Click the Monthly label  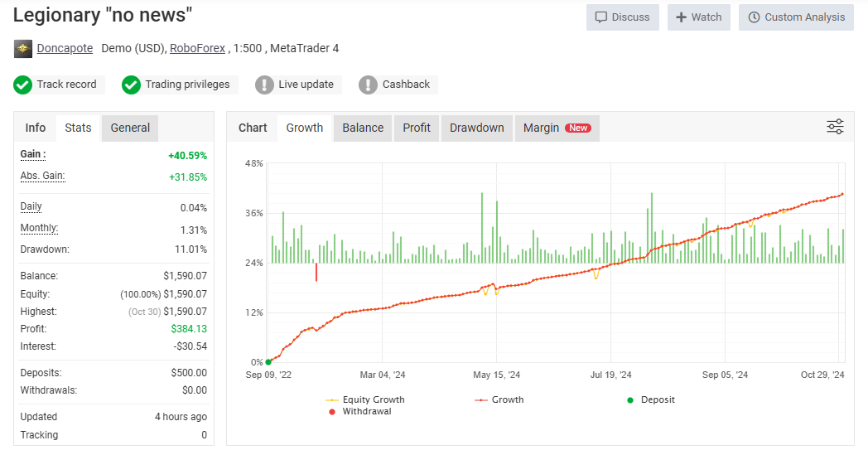(x=39, y=229)
